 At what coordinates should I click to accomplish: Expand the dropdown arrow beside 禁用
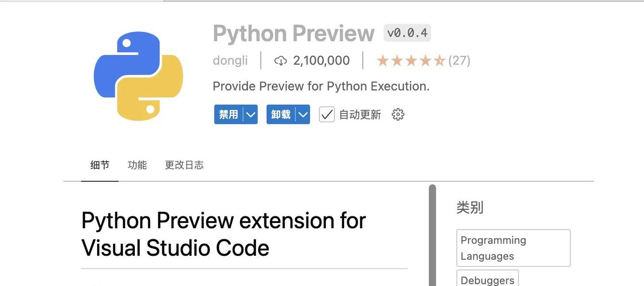coord(251,115)
